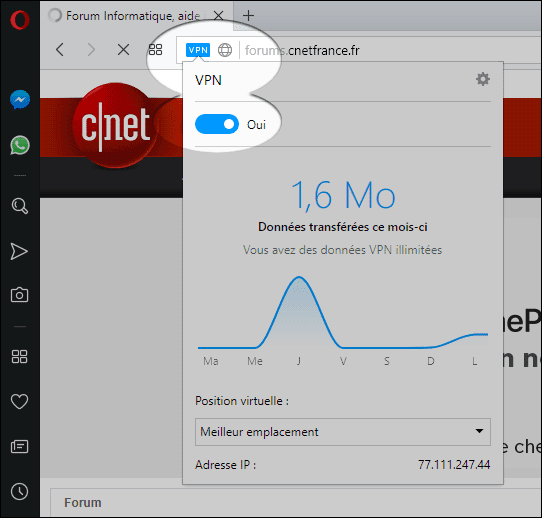Viewport: 542px width, 518px height.
Task: Click the 'Adresse IP :' label
Action: (x=225, y=465)
